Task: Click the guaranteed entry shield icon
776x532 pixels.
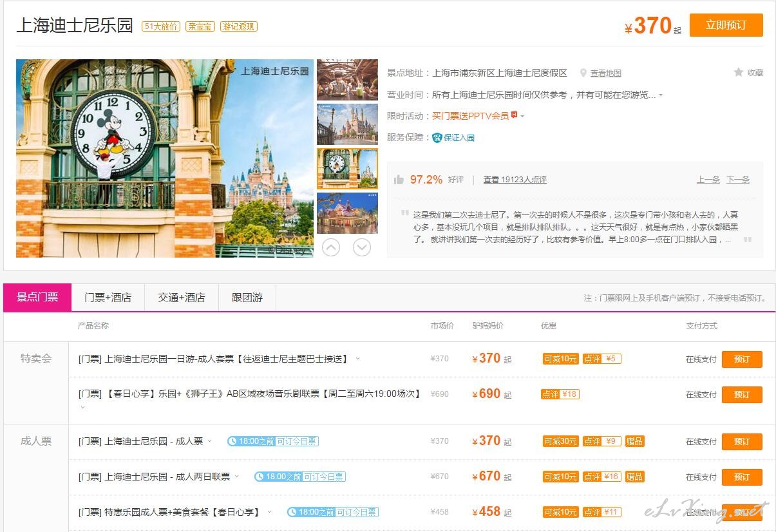Action: (x=437, y=137)
